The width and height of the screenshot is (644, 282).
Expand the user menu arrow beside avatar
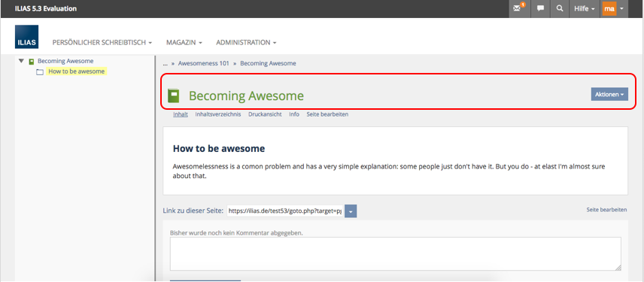[622, 8]
